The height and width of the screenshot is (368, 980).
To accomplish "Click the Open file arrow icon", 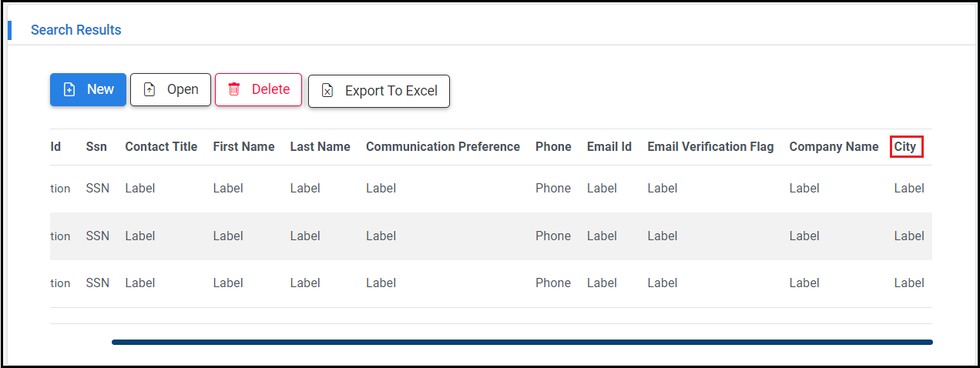I will point(150,89).
